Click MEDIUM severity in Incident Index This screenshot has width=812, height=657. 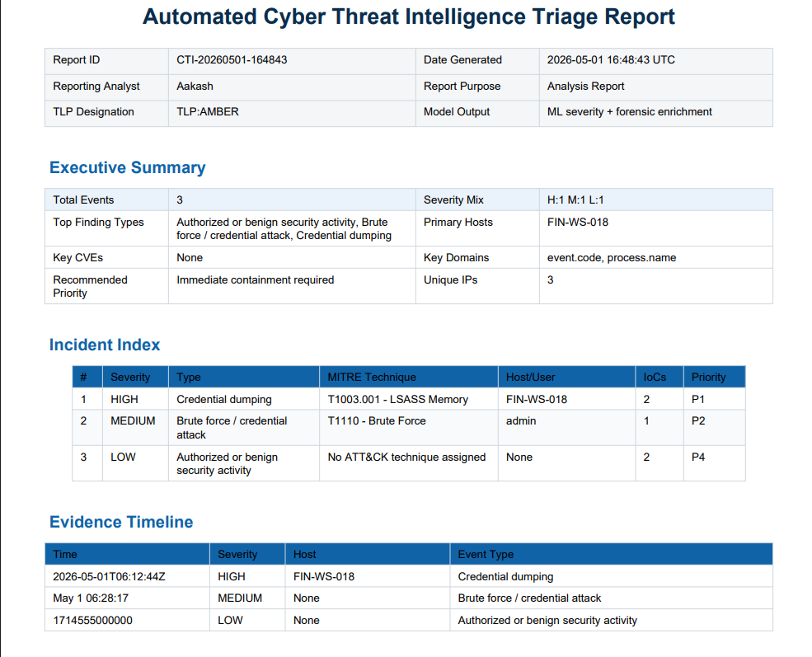tap(133, 421)
